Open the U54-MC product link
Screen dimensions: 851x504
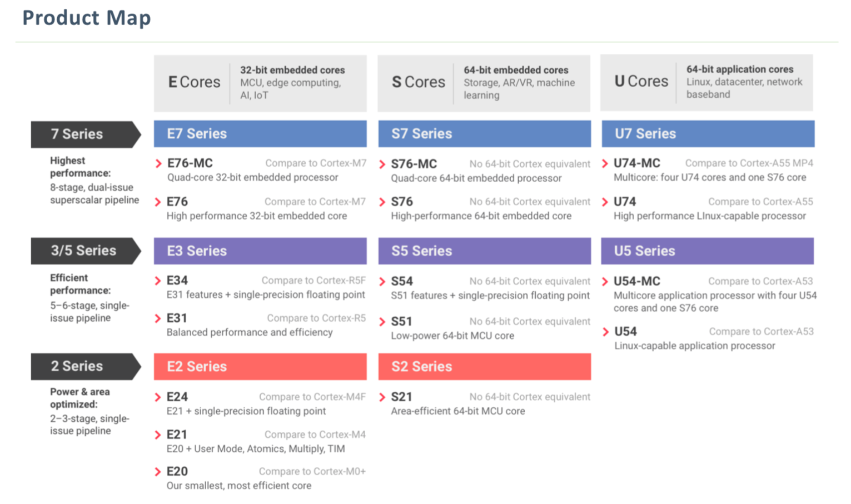pos(637,281)
